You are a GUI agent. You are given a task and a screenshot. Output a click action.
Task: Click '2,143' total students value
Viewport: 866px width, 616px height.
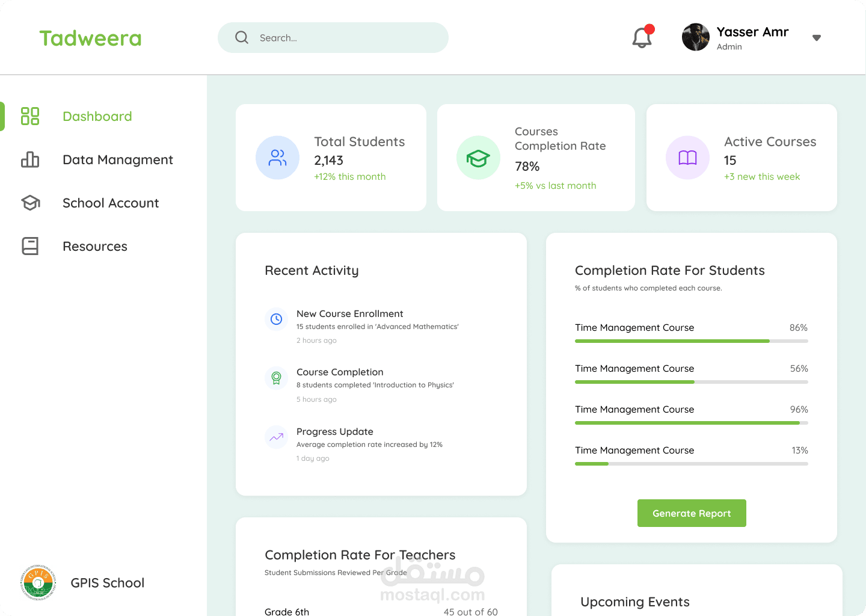pyautogui.click(x=328, y=161)
